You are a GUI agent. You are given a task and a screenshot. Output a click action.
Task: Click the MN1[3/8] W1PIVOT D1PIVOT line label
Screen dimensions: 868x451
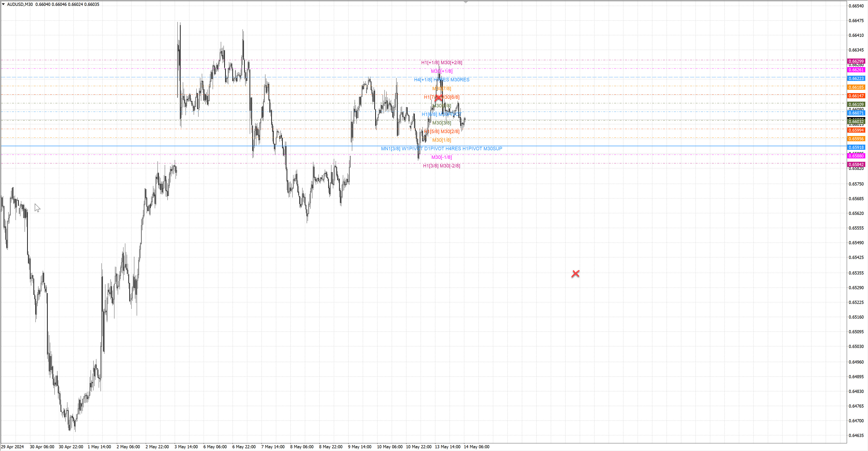(x=441, y=148)
